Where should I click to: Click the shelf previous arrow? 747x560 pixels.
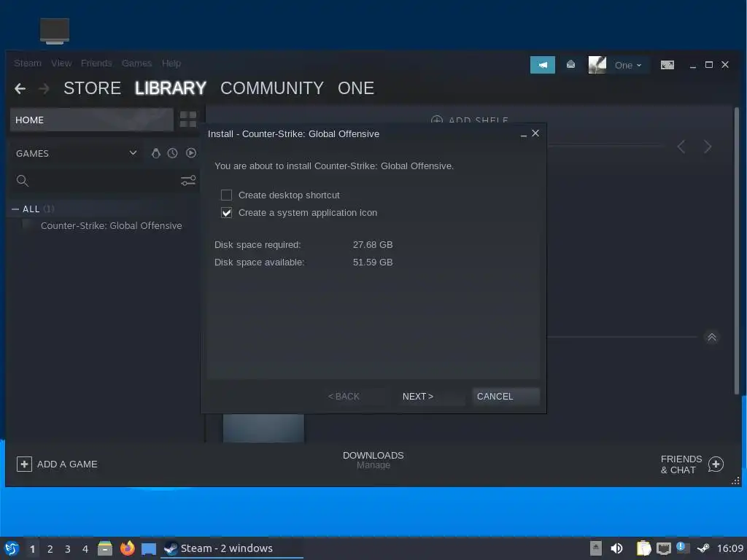(x=681, y=147)
